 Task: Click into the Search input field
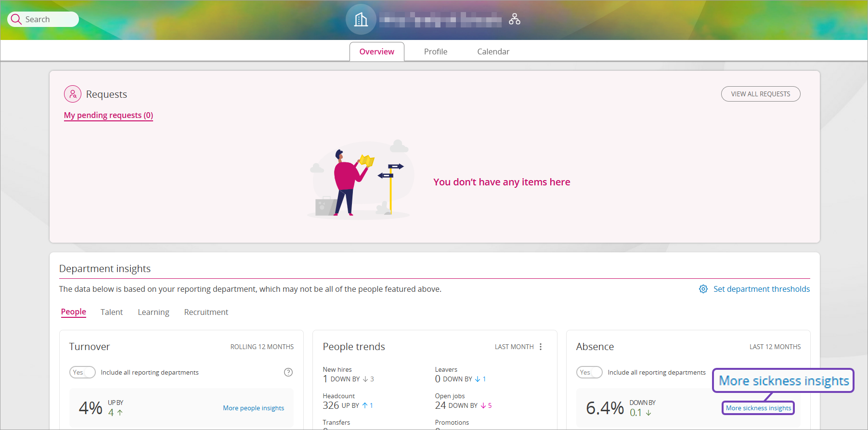[48, 19]
